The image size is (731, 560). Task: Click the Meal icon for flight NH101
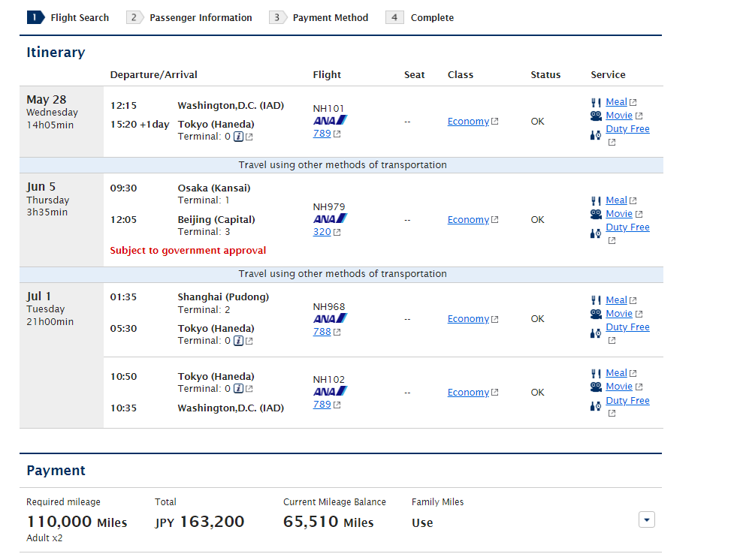[596, 102]
